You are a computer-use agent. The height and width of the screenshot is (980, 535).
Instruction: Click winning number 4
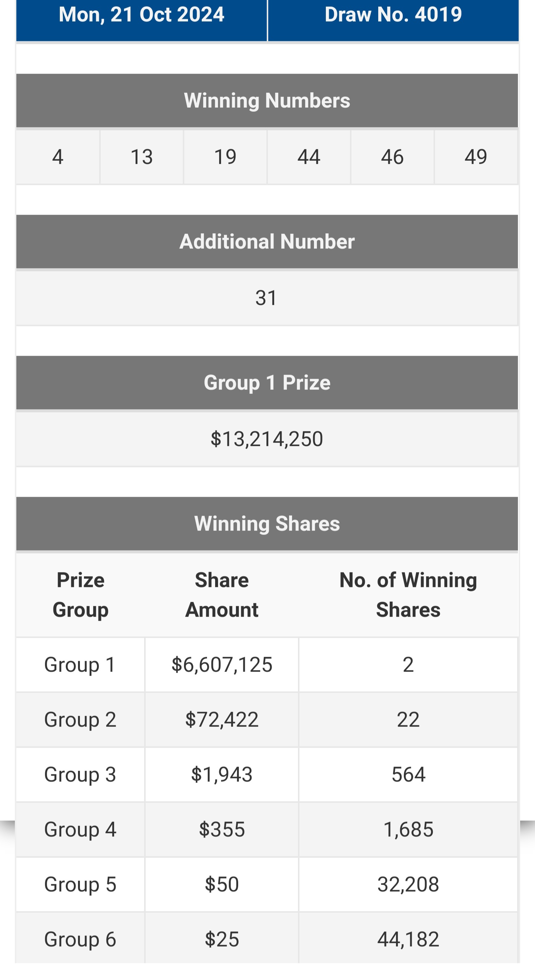(x=58, y=157)
